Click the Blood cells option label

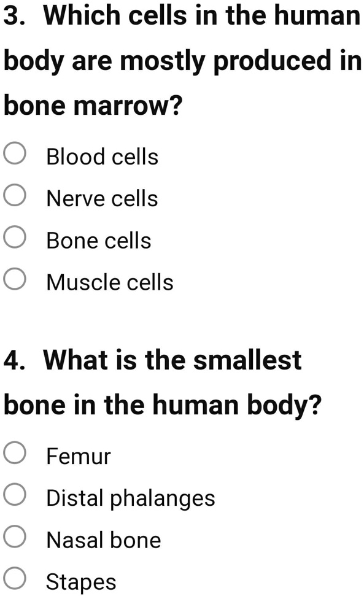tap(102, 157)
